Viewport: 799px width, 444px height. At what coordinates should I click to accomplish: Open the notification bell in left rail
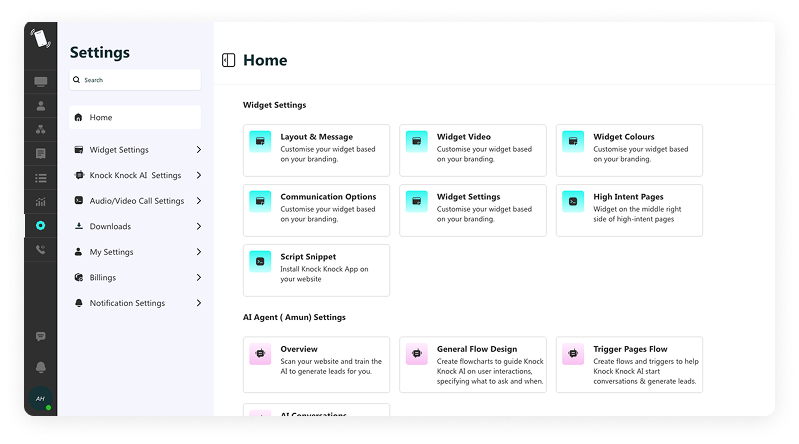coord(41,367)
